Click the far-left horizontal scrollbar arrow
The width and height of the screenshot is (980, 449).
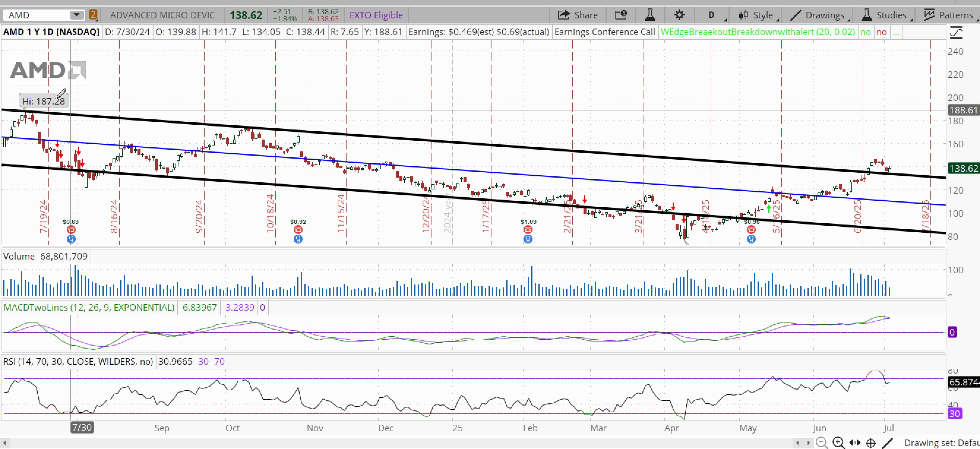pos(4,443)
